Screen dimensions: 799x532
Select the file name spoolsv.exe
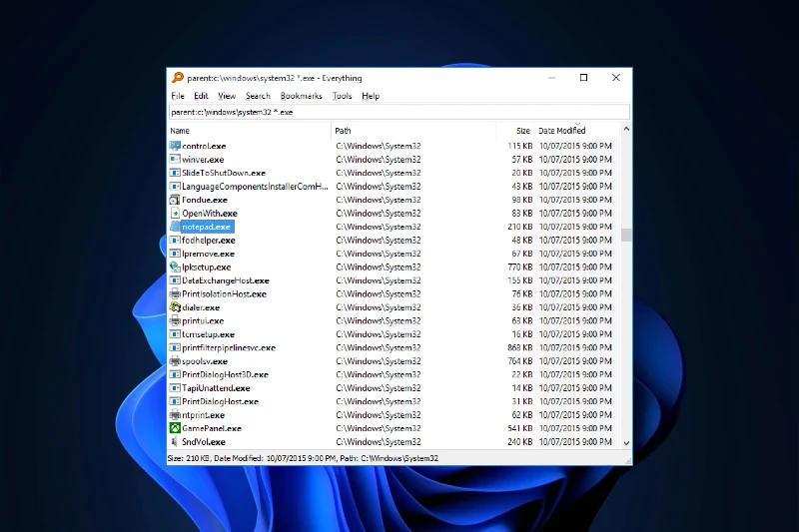(205, 361)
